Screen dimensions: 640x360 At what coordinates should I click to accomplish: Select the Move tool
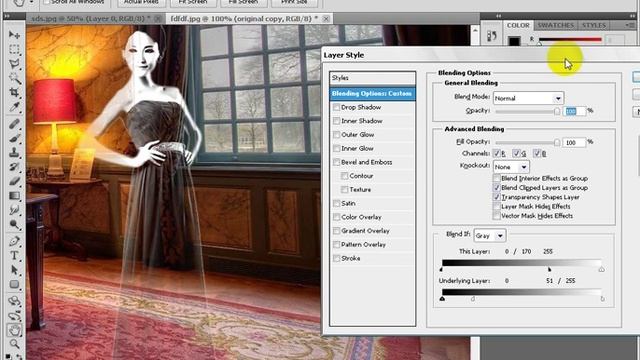14,35
